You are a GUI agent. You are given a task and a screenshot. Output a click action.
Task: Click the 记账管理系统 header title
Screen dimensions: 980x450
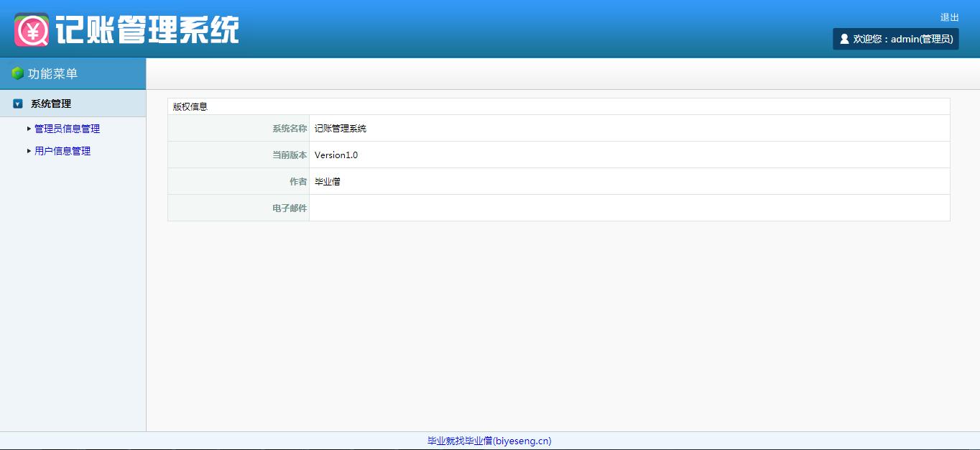click(x=147, y=29)
